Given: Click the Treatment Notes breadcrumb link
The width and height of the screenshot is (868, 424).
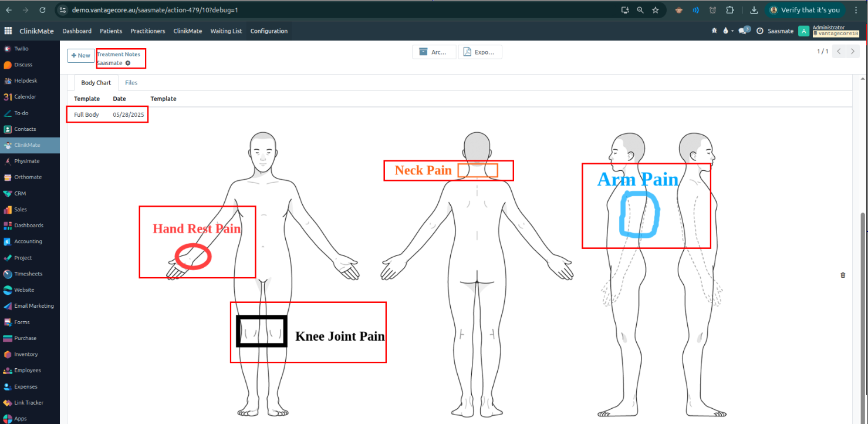Looking at the screenshot, I should tap(118, 54).
